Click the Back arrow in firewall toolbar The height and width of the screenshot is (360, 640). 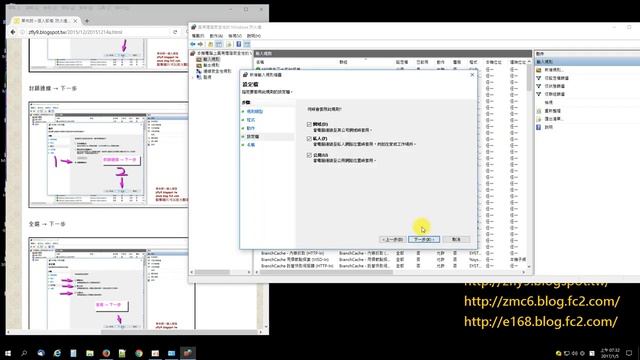coord(193,44)
